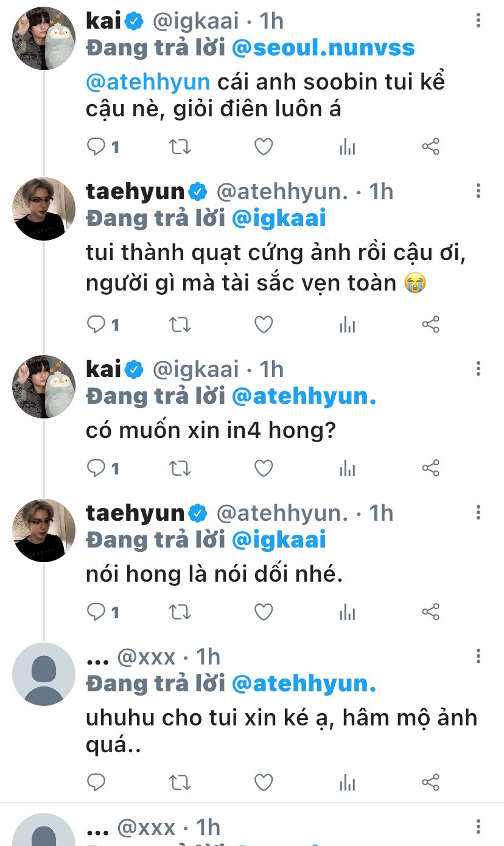
Task: View analytics on kai's "xin in4" tweet
Action: tap(347, 468)
